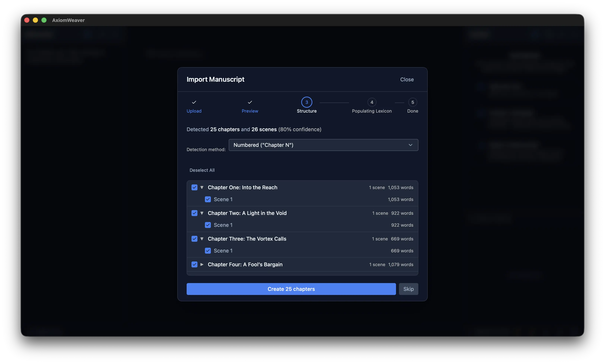Click the step 4 Populating Lexicon circle

372,102
